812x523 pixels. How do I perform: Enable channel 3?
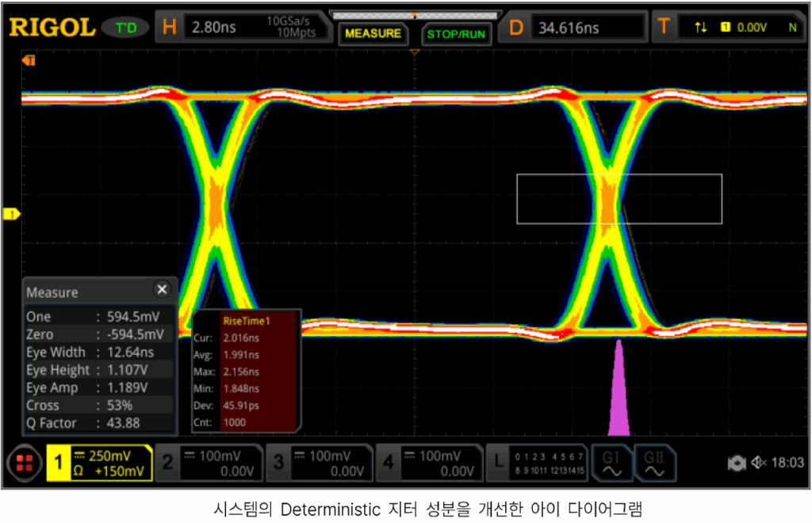coord(320,464)
